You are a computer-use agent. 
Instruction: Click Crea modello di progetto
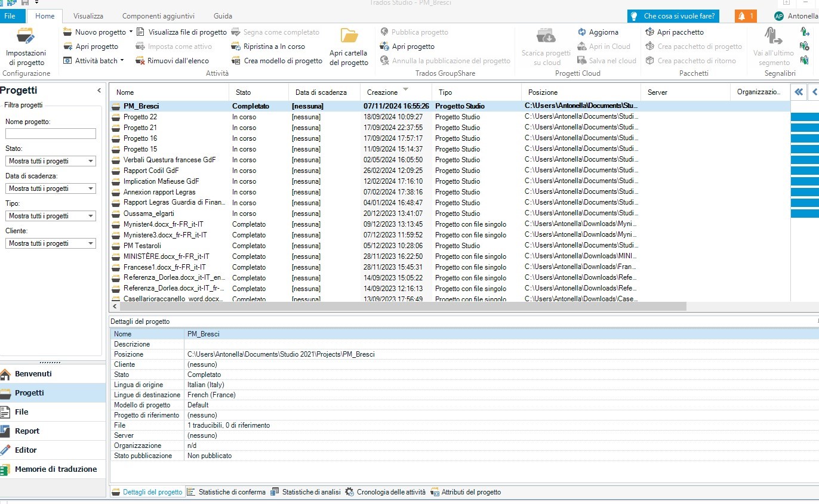tap(277, 61)
